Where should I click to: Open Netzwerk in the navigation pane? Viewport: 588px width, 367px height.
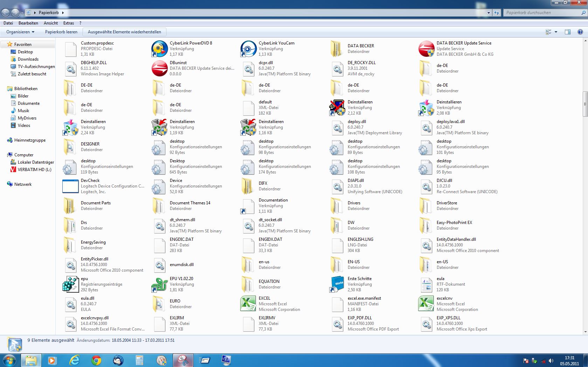tap(23, 184)
